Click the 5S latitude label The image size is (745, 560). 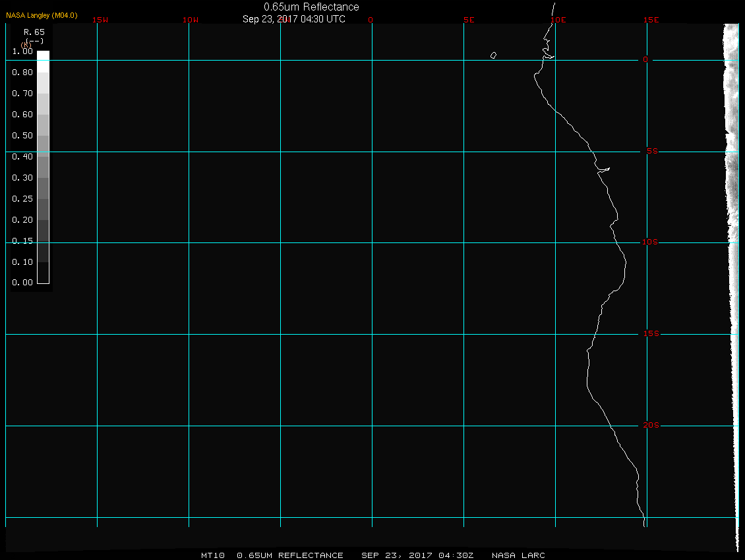pyautogui.click(x=652, y=151)
